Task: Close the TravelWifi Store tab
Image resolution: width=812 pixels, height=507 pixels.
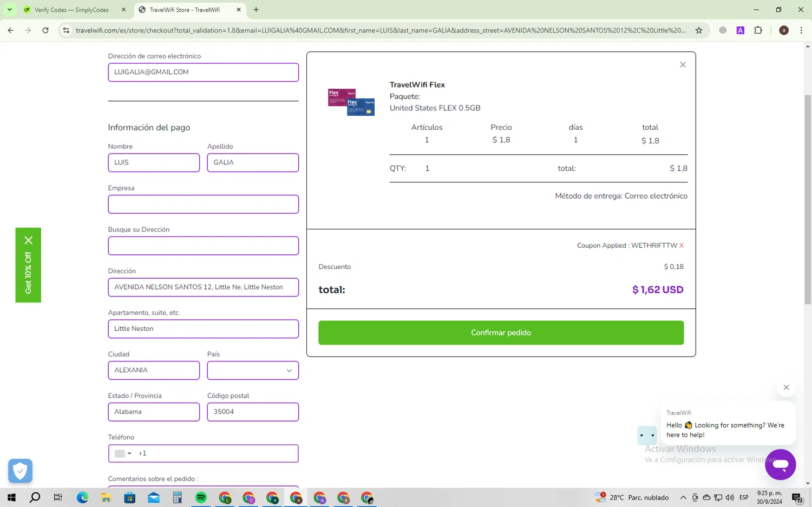Action: (239, 10)
